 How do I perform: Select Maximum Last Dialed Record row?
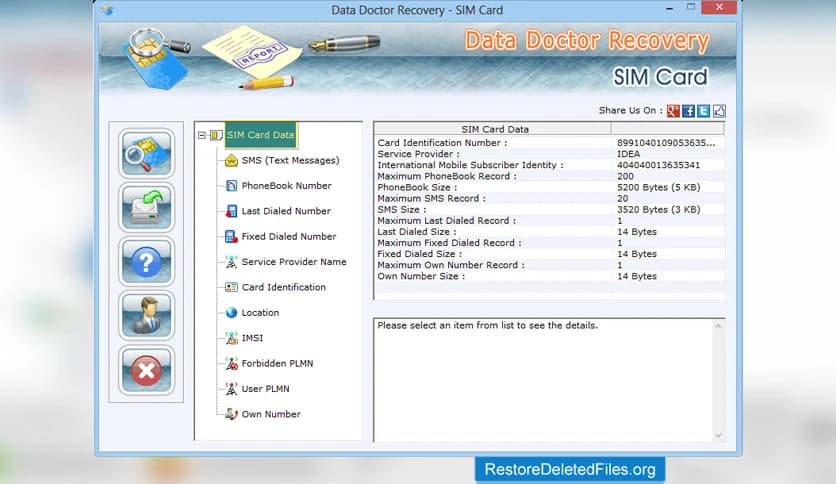tap(549, 221)
